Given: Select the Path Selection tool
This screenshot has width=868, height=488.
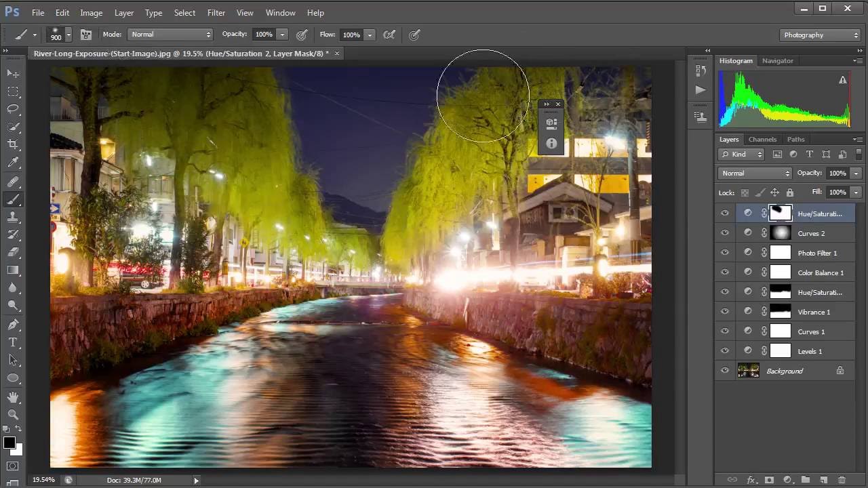Looking at the screenshot, I should (13, 360).
